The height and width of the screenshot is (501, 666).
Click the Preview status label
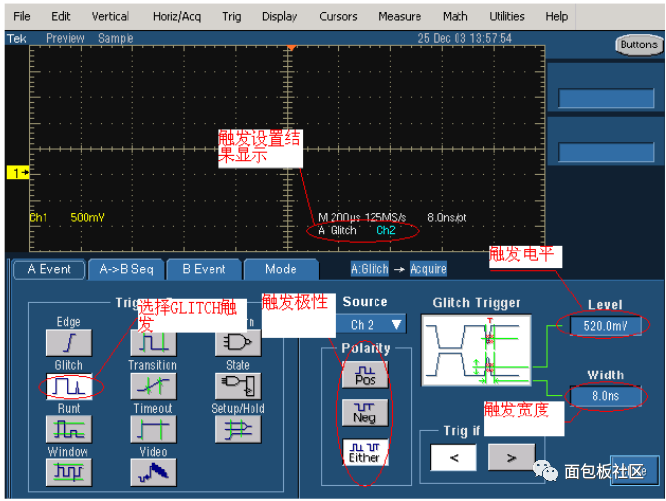[x=65, y=39]
